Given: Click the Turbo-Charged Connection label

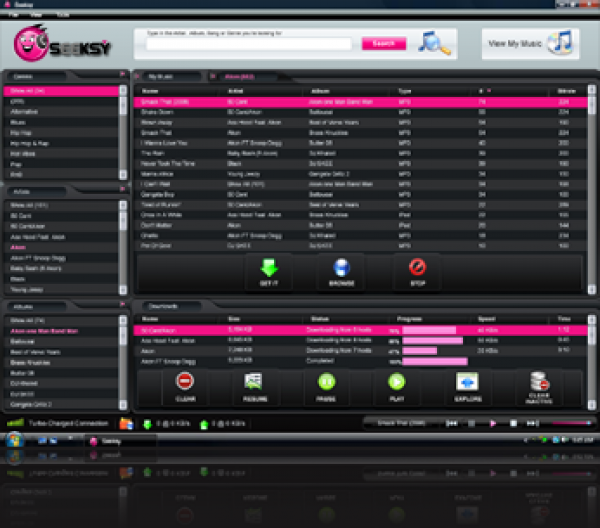Looking at the screenshot, I should click(x=68, y=423).
